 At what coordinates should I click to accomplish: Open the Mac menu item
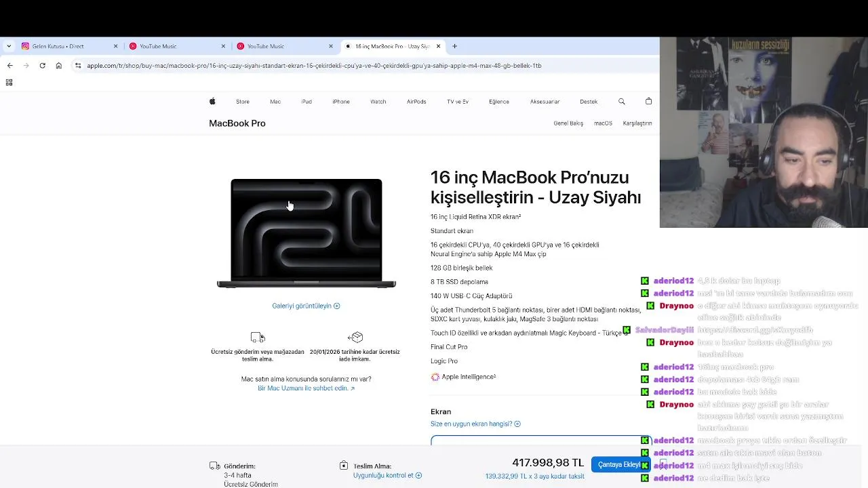point(275,102)
